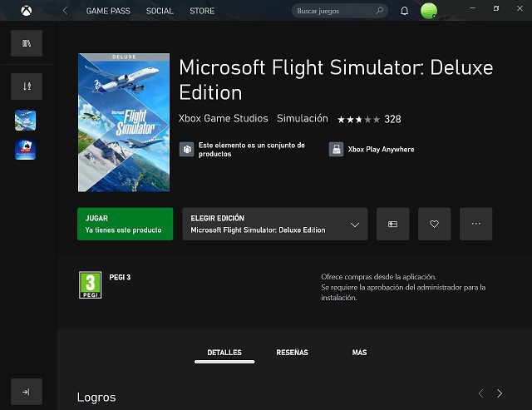Click the star rating 328
This screenshot has height=410, width=532.
coord(369,119)
